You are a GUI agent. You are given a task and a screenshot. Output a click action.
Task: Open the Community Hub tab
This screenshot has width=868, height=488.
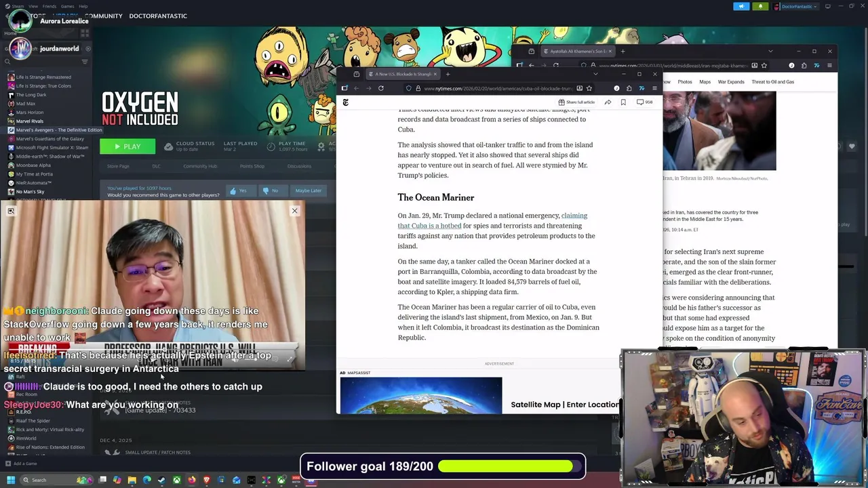[x=200, y=166]
